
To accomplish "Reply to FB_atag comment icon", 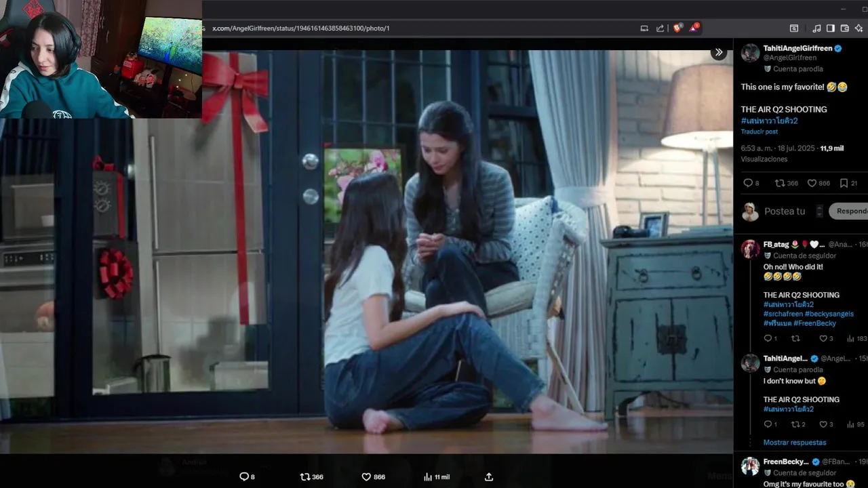I will 768,338.
